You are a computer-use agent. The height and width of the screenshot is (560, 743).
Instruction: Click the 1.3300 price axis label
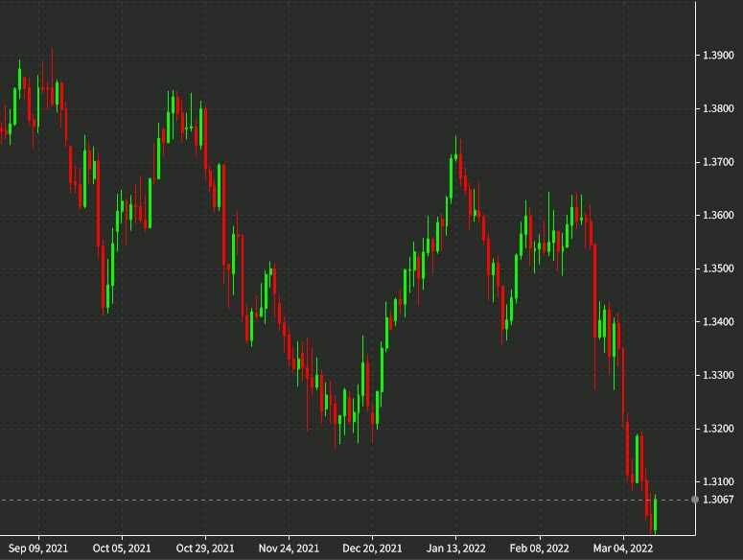coord(718,375)
